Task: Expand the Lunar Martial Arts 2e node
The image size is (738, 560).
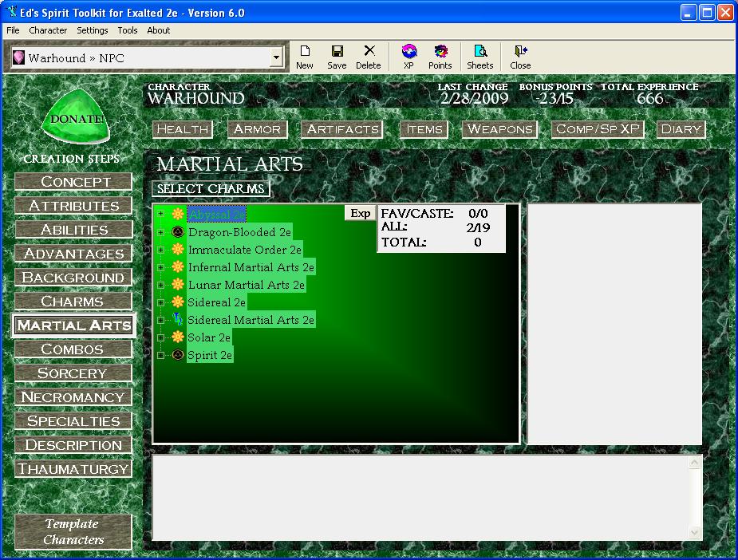Action: click(x=160, y=285)
